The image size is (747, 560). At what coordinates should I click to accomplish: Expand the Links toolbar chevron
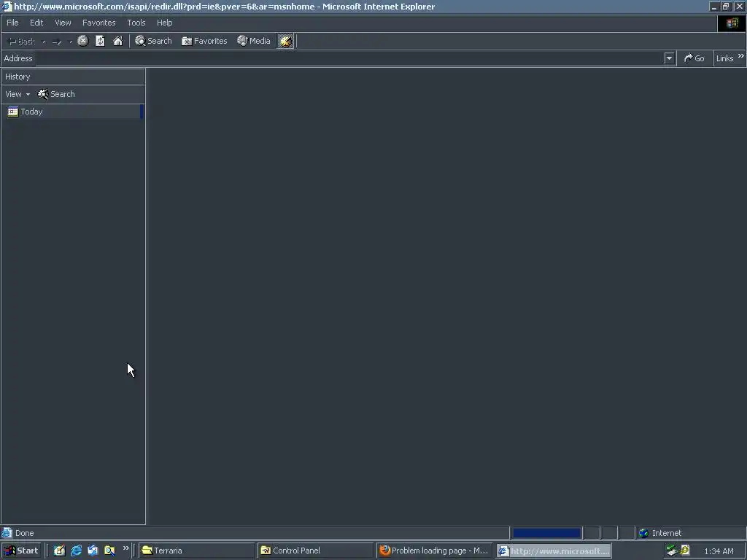pyautogui.click(x=741, y=56)
